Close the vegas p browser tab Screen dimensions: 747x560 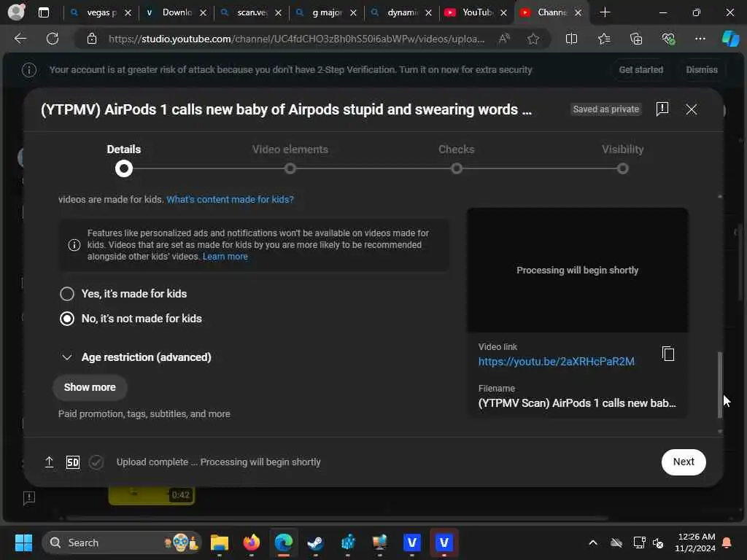tap(128, 13)
